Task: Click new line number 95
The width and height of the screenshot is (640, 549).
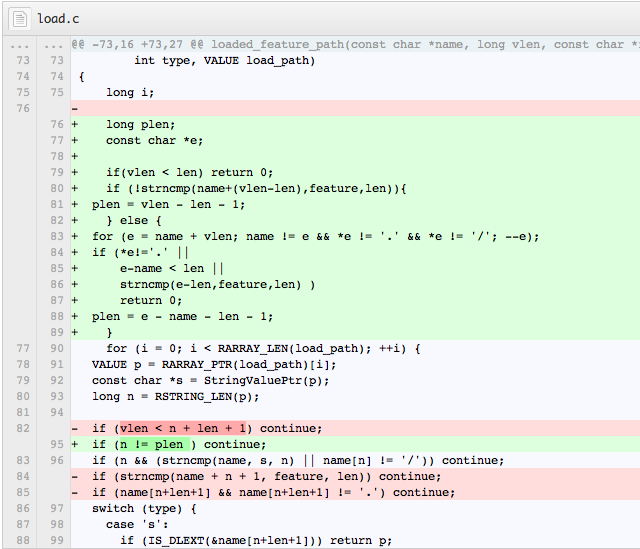Action: [x=57, y=444]
